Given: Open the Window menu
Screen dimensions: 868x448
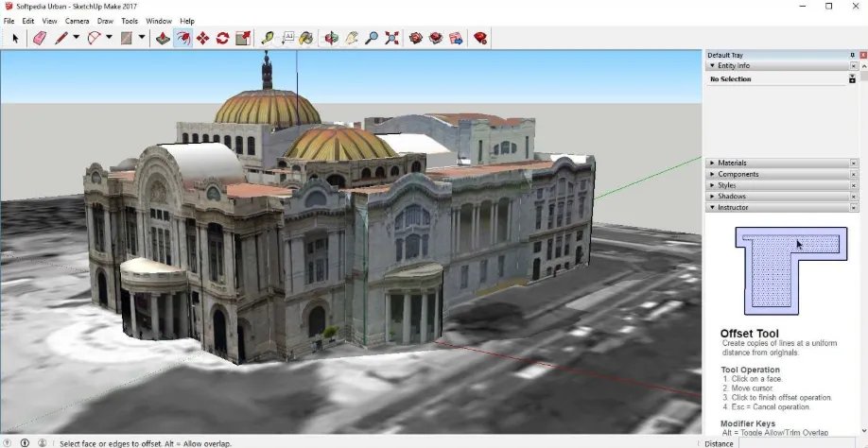Looking at the screenshot, I should (x=159, y=21).
